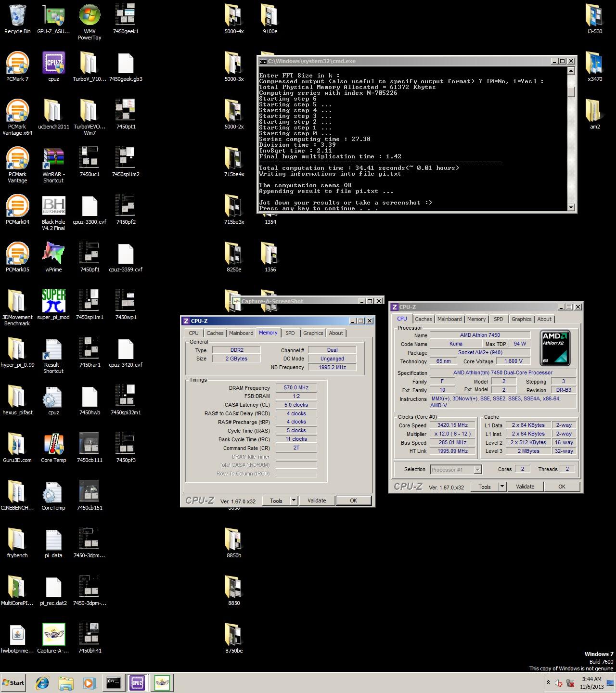Expand Tools dropdown arrow in Memory CPU-Z

[294, 500]
